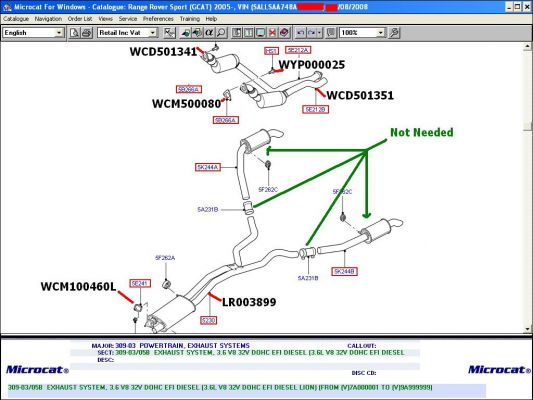Click the first green arrow toolbar icon
This screenshot has height=400, width=533.
(185, 33)
